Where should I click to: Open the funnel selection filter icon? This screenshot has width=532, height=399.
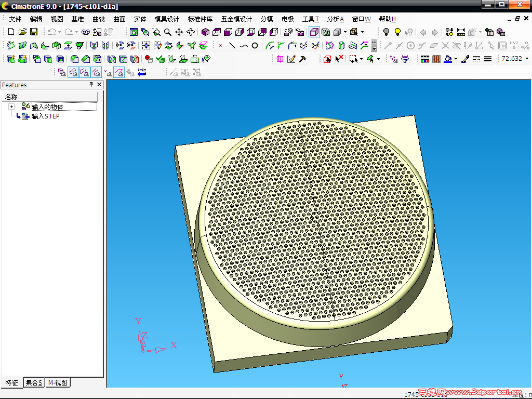point(405,59)
